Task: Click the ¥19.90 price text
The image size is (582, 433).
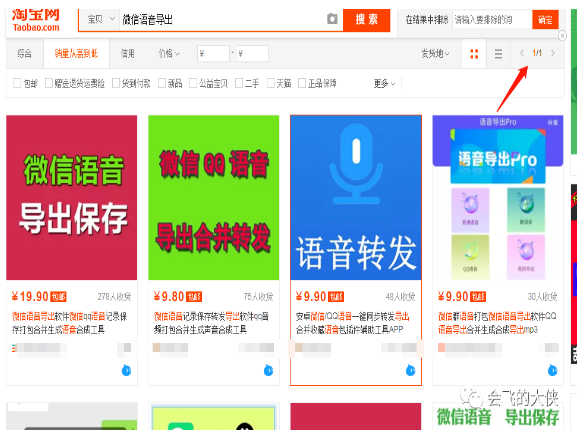Action: [30, 296]
